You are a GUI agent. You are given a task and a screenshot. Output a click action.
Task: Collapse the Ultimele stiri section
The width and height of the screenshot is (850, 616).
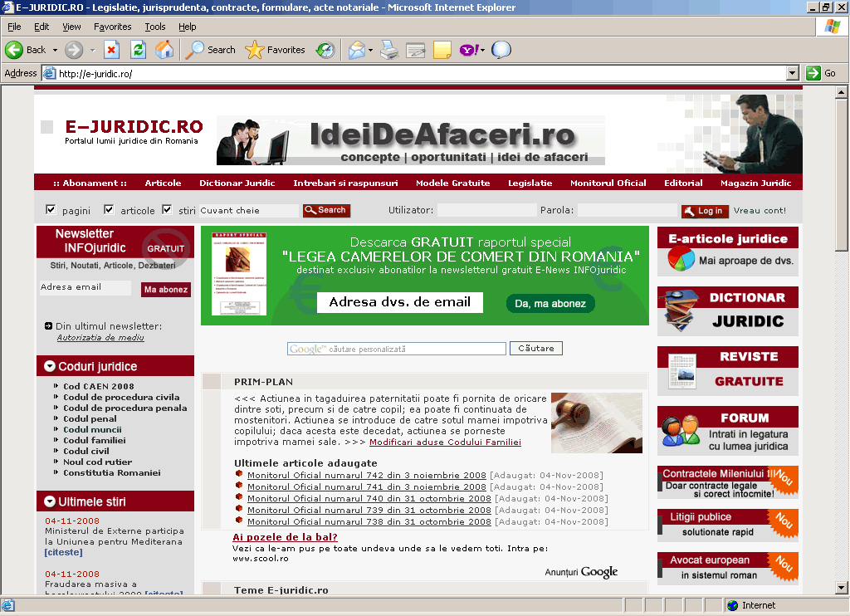(50, 501)
